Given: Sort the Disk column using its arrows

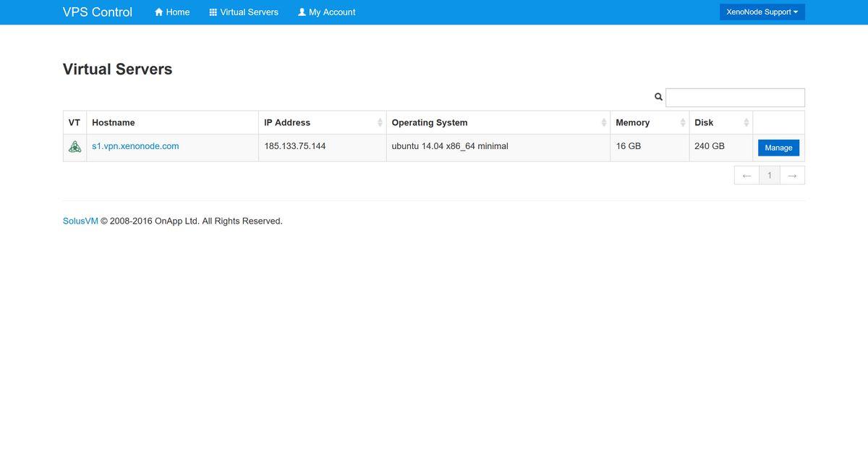Looking at the screenshot, I should point(746,123).
